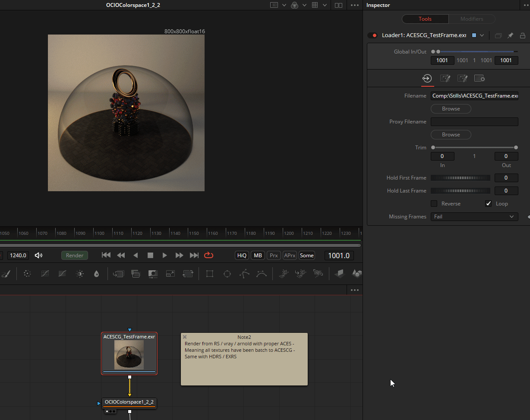This screenshot has width=530, height=420.
Task: Add a Rectangle mask from toolbar
Action: point(210,274)
